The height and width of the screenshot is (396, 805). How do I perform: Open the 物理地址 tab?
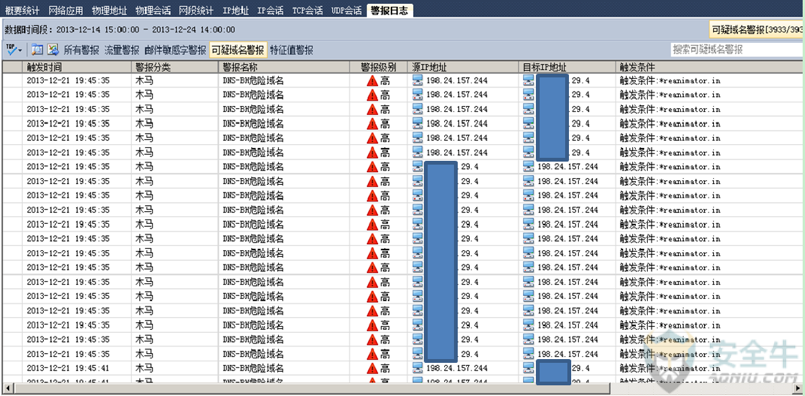coord(109,10)
